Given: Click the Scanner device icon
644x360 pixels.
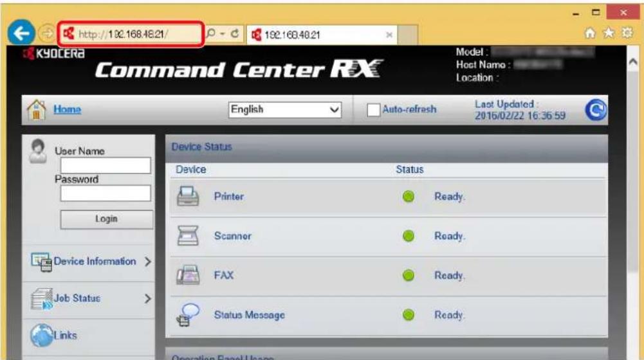Looking at the screenshot, I should pyautogui.click(x=188, y=236).
